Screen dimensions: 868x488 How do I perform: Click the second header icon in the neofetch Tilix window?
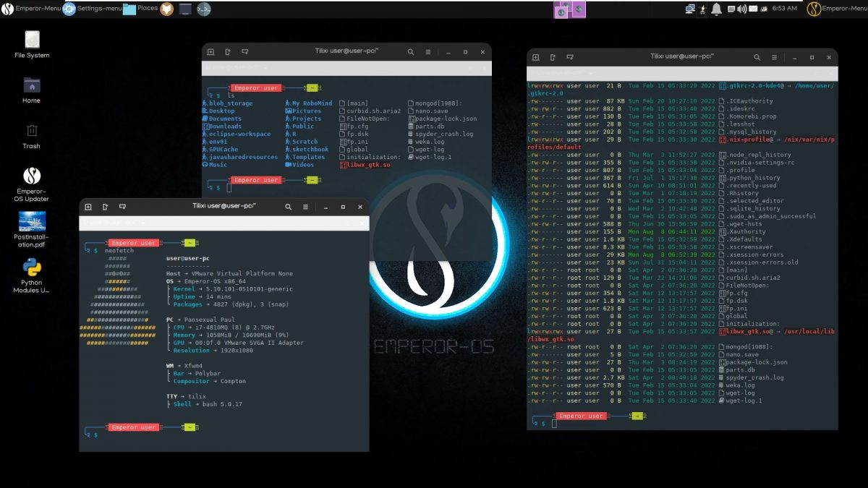point(106,206)
